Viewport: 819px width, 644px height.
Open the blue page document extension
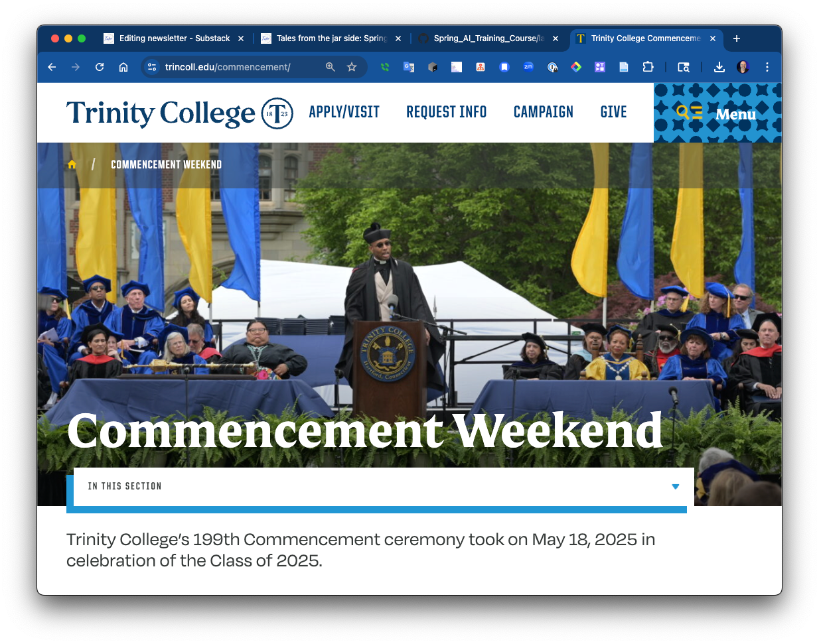pos(624,67)
